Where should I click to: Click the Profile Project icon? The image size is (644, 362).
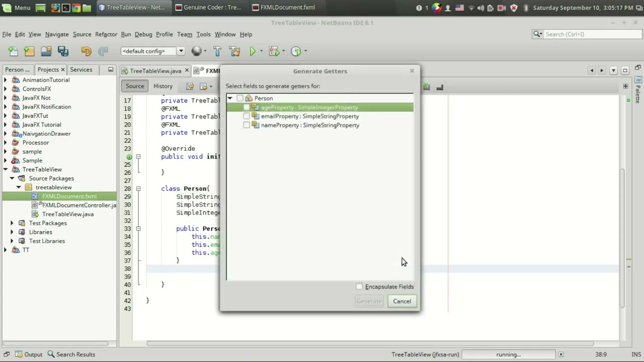tap(296, 51)
